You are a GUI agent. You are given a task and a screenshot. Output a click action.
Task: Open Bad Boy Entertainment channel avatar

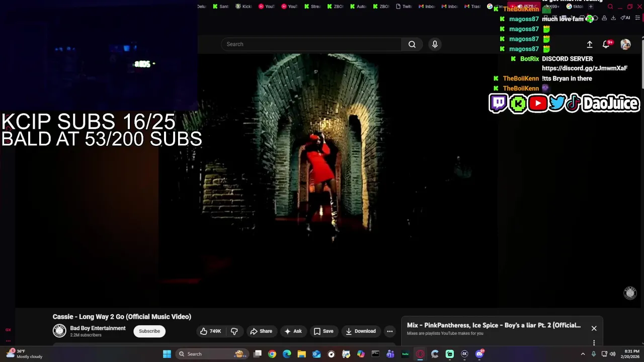tap(59, 331)
